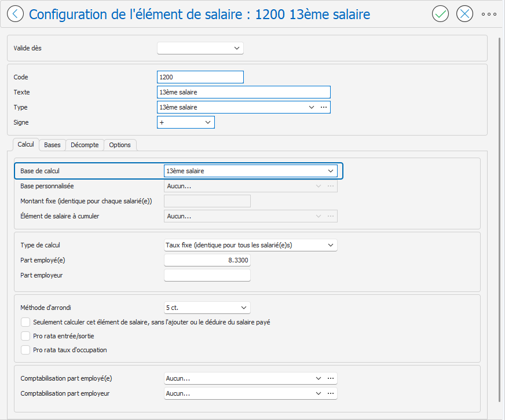505x420 pixels.
Task: Click the Part employé(e) value field
Action: (x=207, y=260)
